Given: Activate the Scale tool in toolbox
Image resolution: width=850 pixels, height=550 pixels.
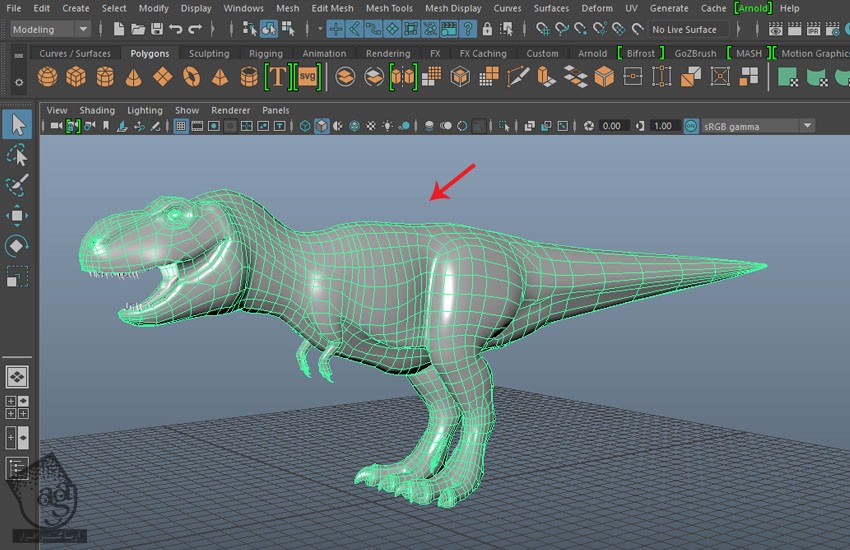Looking at the screenshot, I should [x=17, y=276].
